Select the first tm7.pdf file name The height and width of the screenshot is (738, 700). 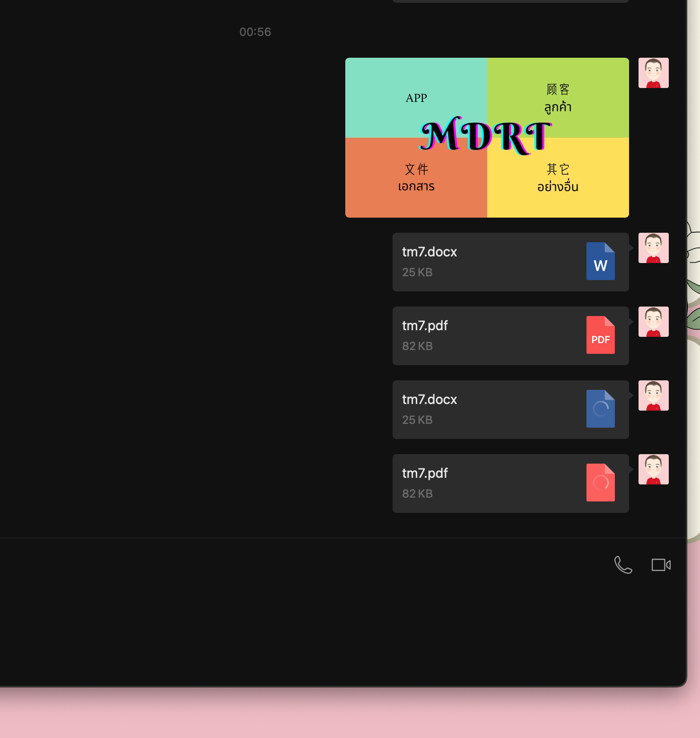425,325
